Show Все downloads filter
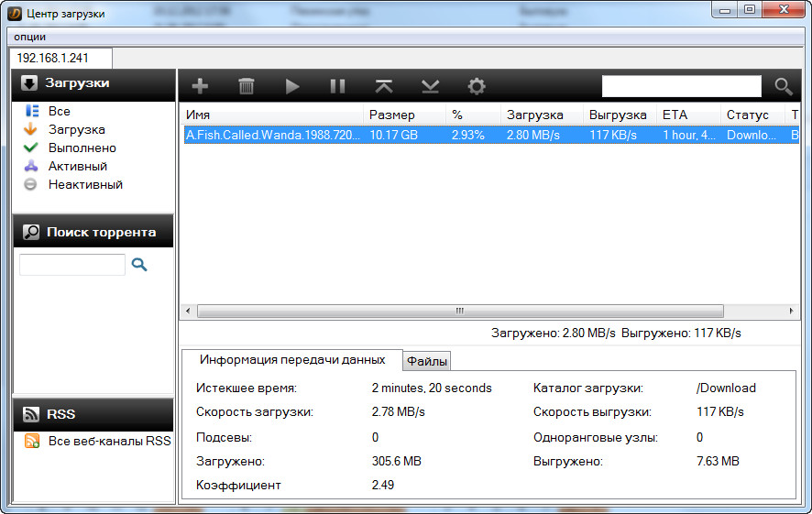Screen dimensions: 812x514 tap(59, 111)
